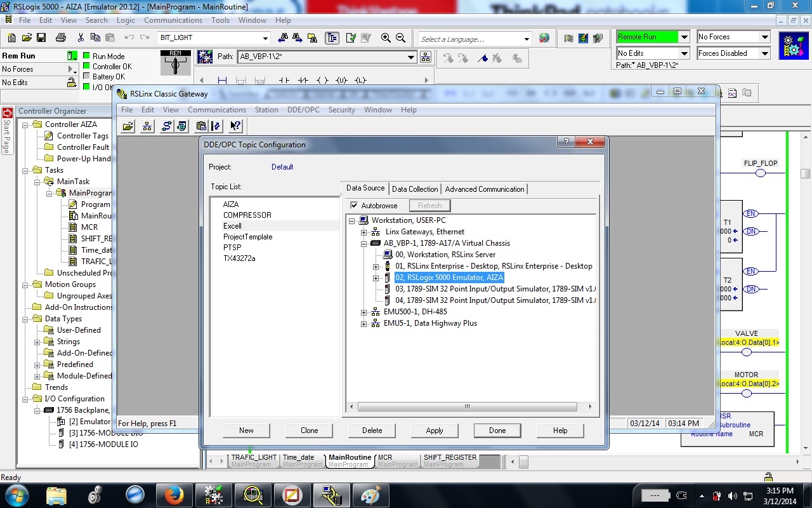Click the REM keyswitch icon

(176, 63)
